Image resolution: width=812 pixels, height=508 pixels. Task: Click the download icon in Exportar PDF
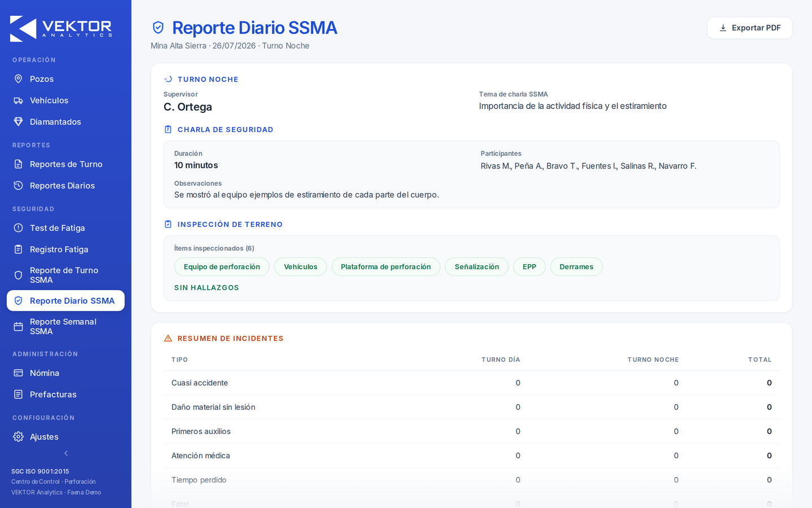[723, 28]
